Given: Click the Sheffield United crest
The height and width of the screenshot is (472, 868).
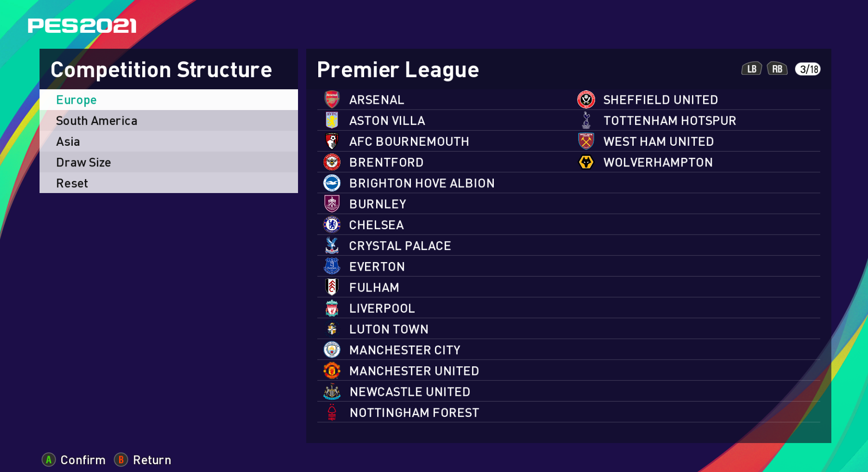Looking at the screenshot, I should (x=586, y=99).
